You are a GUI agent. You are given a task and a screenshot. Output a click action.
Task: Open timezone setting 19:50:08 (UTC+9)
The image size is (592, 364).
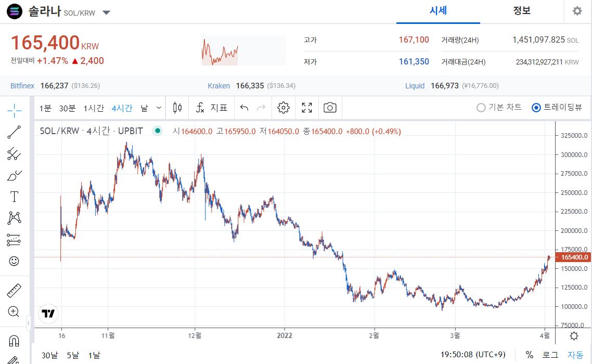click(x=473, y=355)
